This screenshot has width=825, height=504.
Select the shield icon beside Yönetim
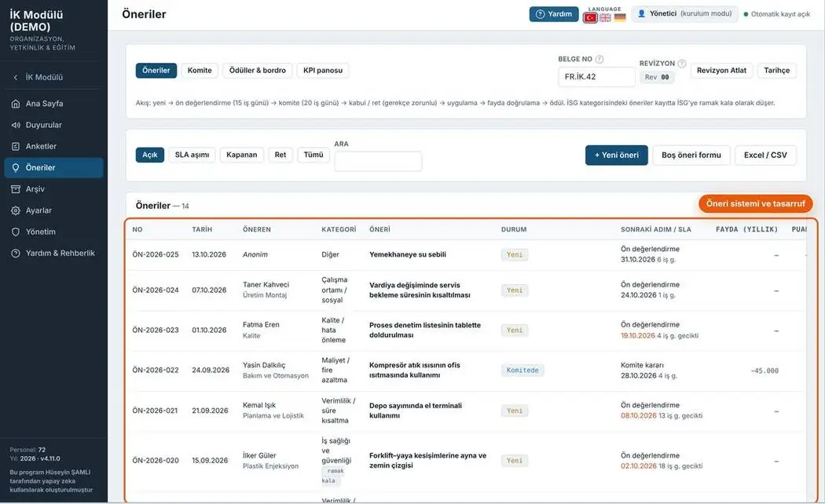pos(16,232)
